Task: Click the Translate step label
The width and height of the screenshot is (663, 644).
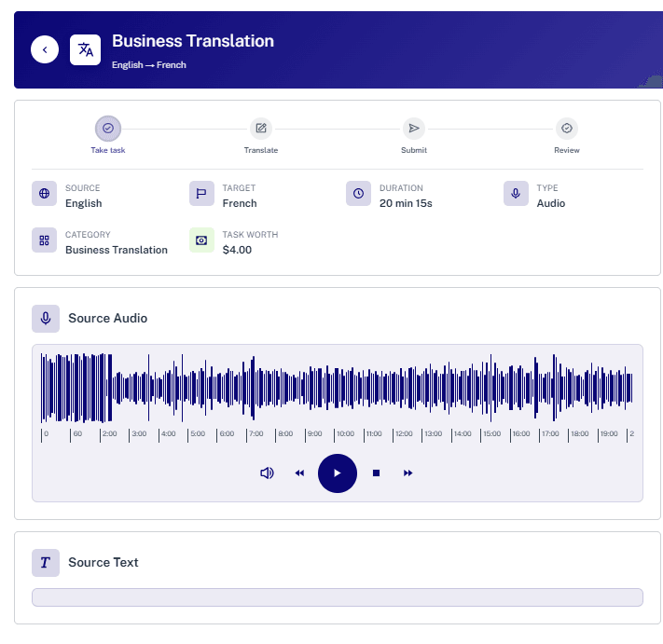Action: coord(261,150)
